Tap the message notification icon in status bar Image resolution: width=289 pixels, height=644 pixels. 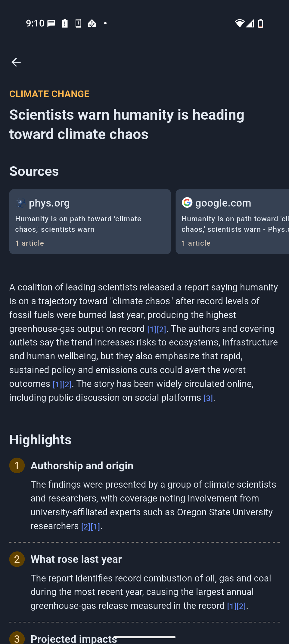pyautogui.click(x=51, y=23)
